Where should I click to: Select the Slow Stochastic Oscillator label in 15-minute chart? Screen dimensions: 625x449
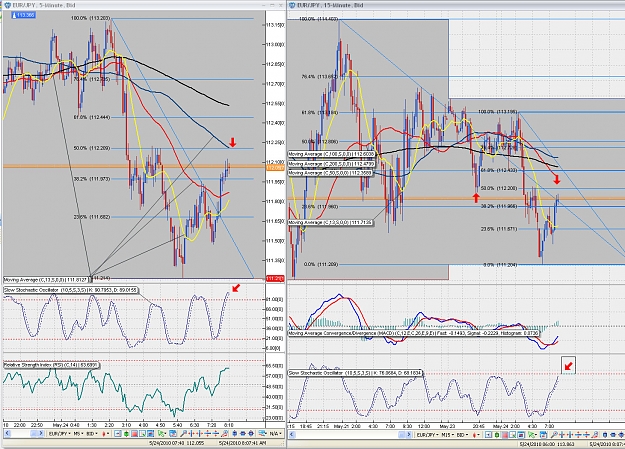click(x=355, y=373)
